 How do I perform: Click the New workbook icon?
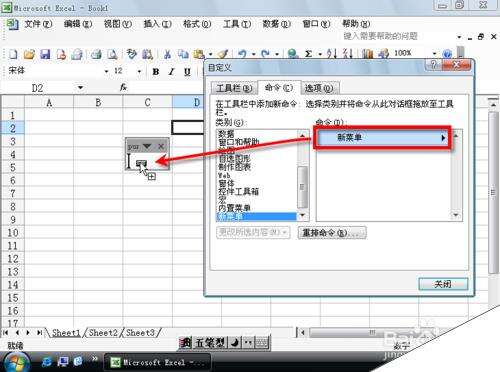(x=13, y=54)
